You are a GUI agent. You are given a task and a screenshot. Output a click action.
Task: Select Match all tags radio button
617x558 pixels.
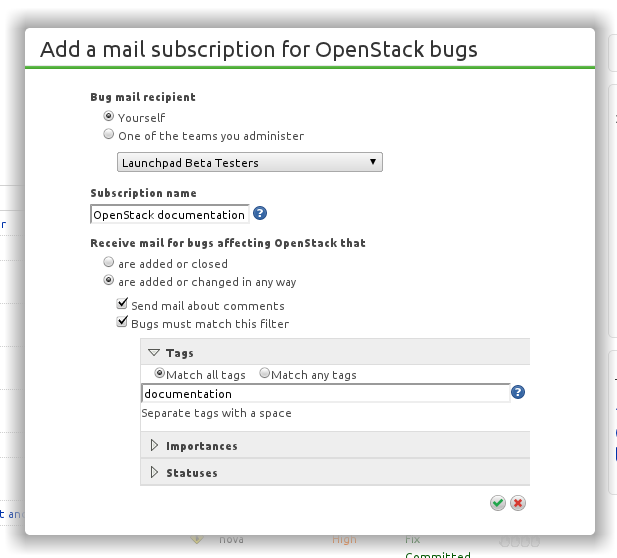(x=159, y=373)
